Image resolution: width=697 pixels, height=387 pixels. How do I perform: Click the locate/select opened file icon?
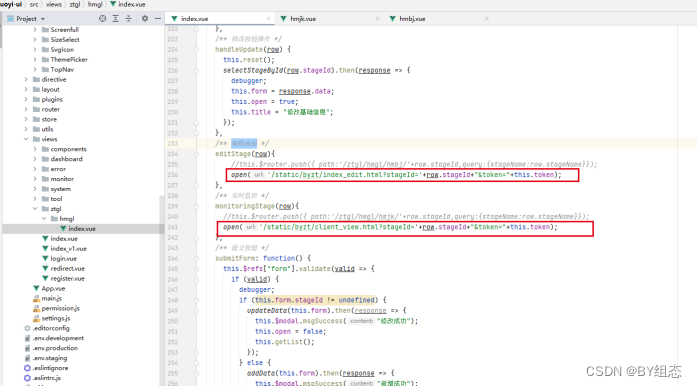103,19
